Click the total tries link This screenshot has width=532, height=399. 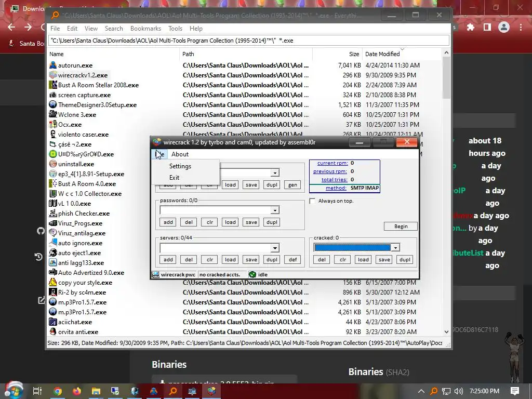pyautogui.click(x=334, y=179)
